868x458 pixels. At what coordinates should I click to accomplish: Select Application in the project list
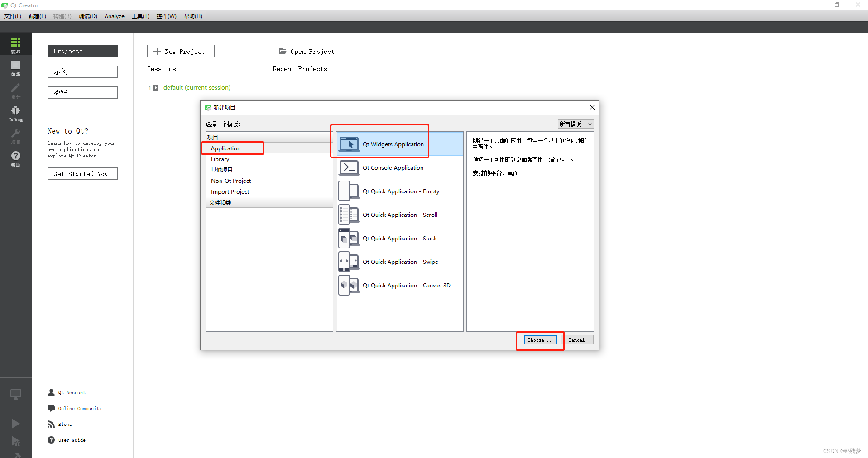pos(269,148)
